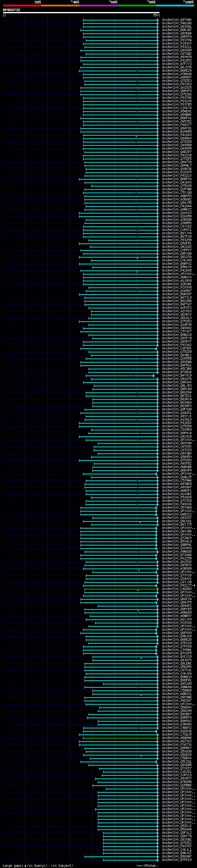
Task: Open hit UniRef100_Q9T0N0
Action: [x=176, y=20]
